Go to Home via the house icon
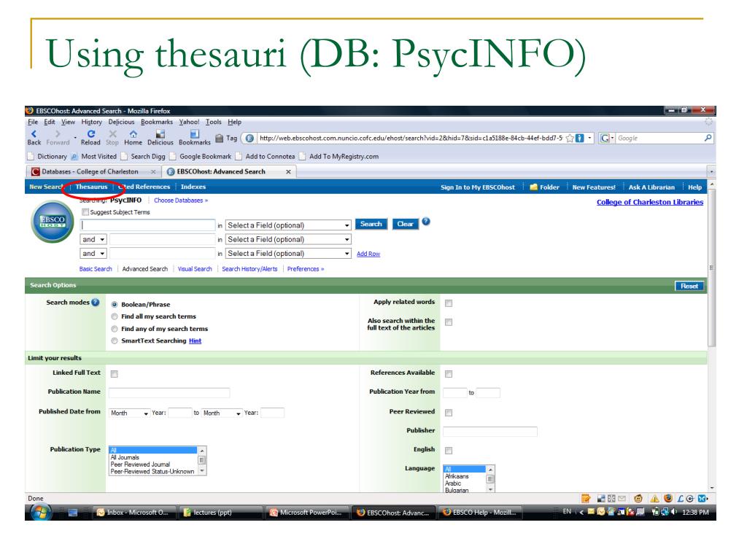The height and width of the screenshot is (560, 747). point(133,134)
